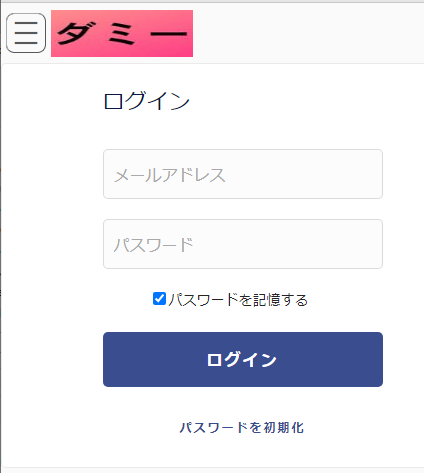
Task: Click the ダミー logo banner
Action: pos(122,33)
